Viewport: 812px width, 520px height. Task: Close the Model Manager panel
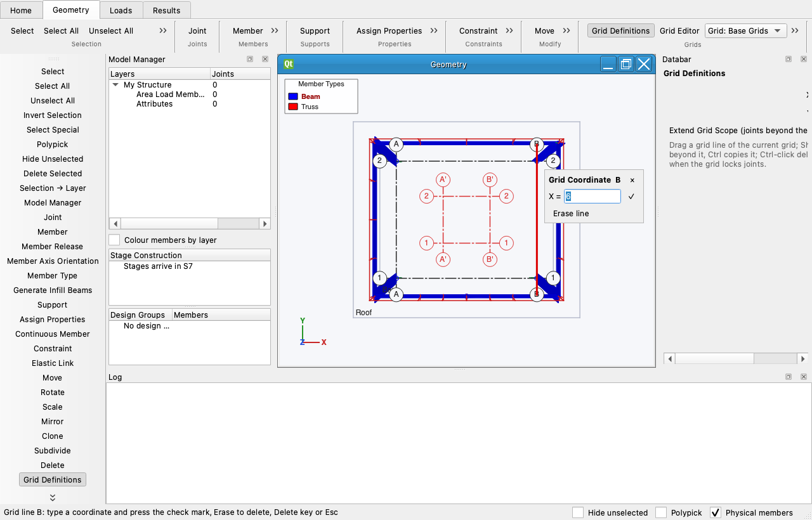point(265,59)
